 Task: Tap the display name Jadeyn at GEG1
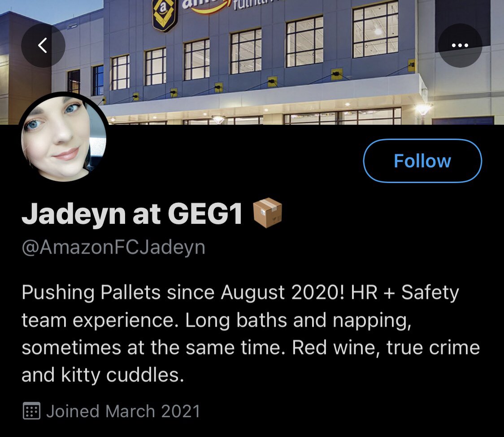pos(132,214)
